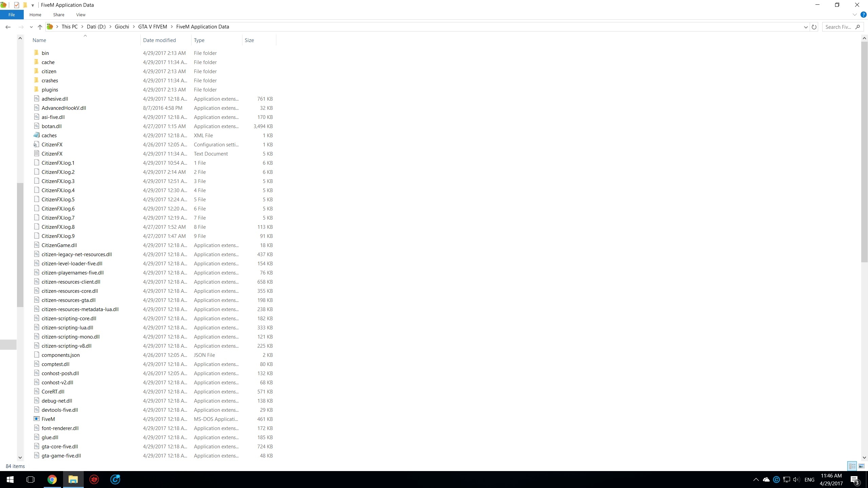Open the blue C app on taskbar
868x488 pixels.
point(115,480)
